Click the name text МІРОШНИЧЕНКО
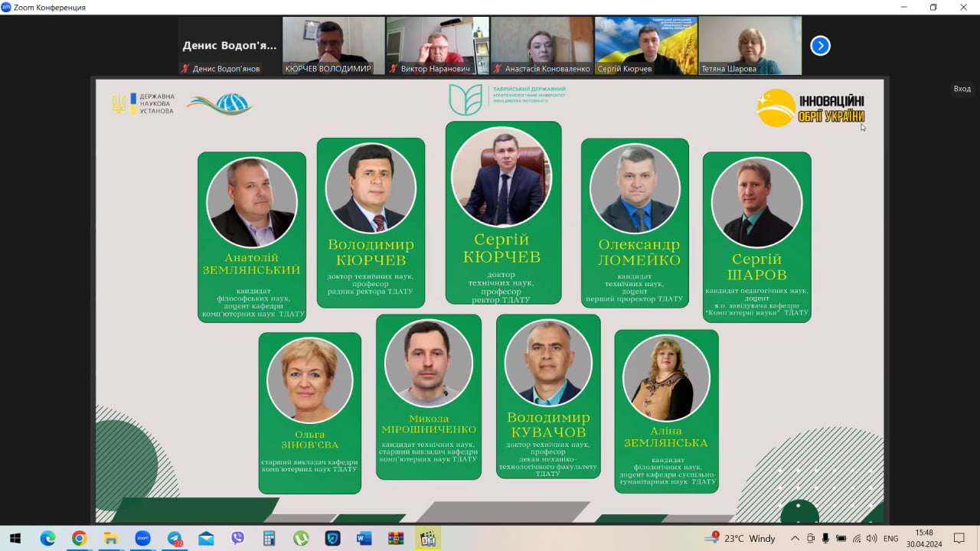The height and width of the screenshot is (551, 980). click(429, 429)
